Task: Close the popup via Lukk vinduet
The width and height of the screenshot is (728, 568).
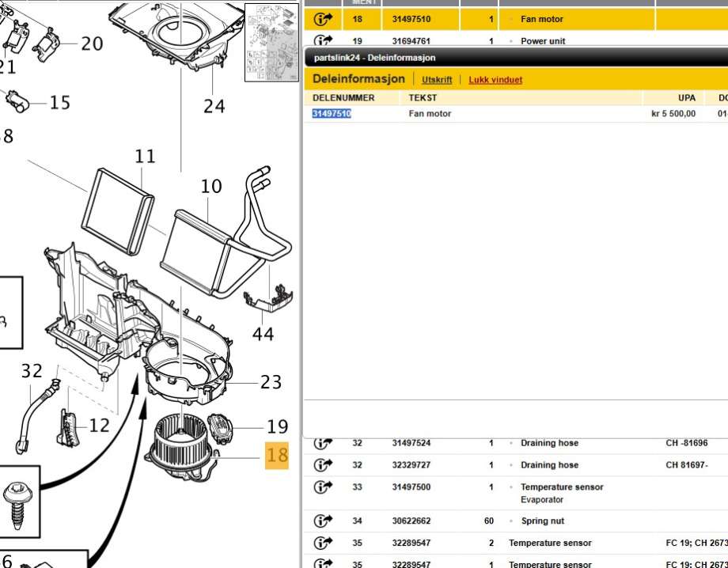Action: [495, 79]
